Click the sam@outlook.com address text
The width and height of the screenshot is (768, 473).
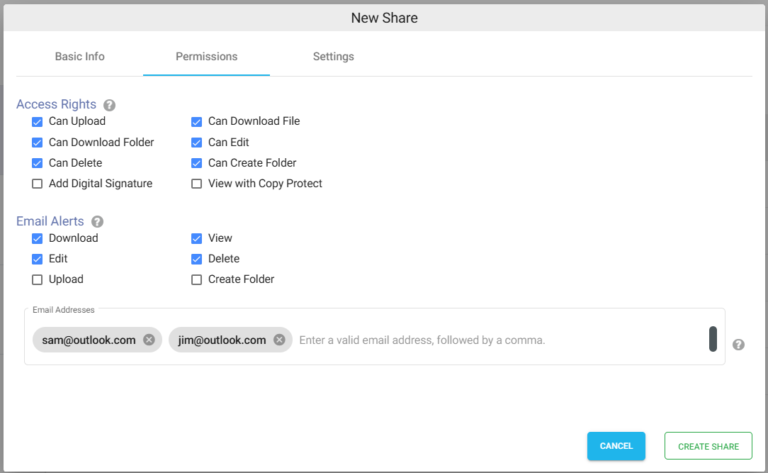click(x=89, y=340)
